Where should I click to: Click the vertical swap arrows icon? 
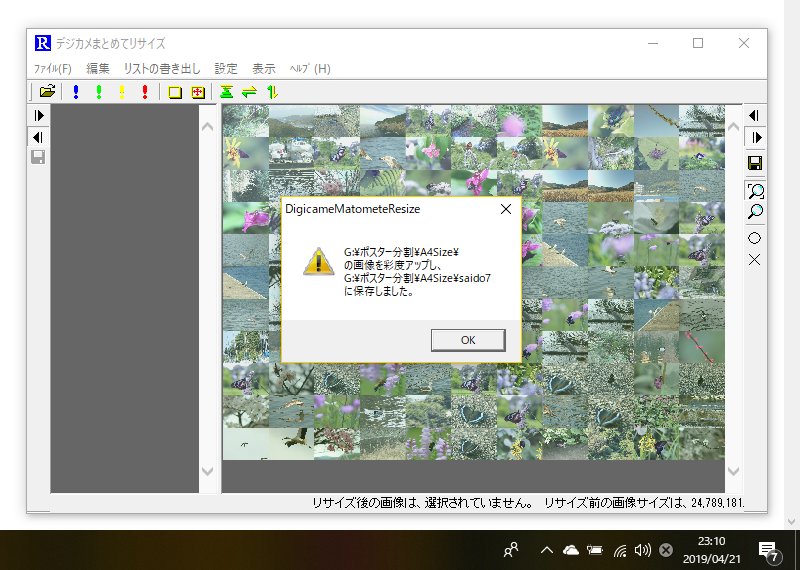[x=272, y=92]
